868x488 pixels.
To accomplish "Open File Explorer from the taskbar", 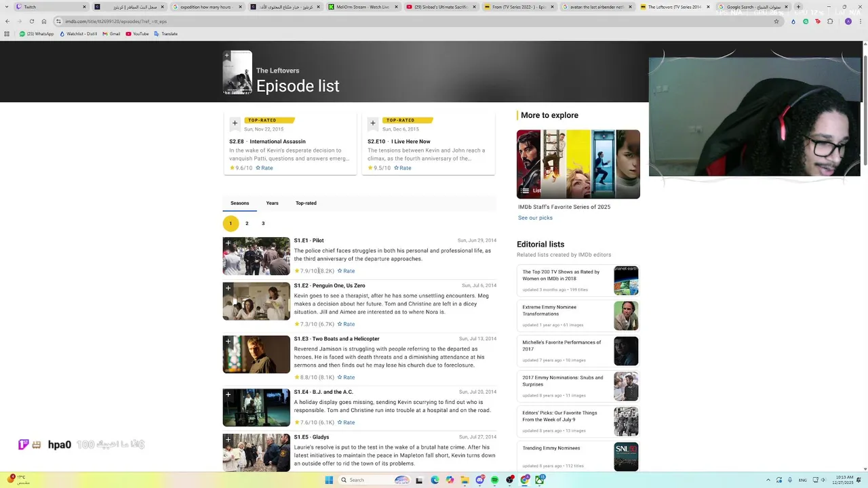I will click(465, 480).
